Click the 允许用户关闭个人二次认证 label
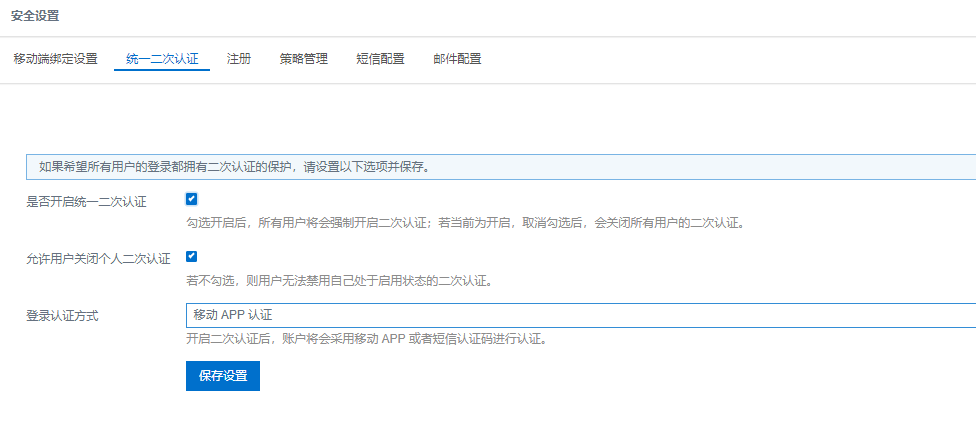The height and width of the screenshot is (443, 976). coord(98,259)
